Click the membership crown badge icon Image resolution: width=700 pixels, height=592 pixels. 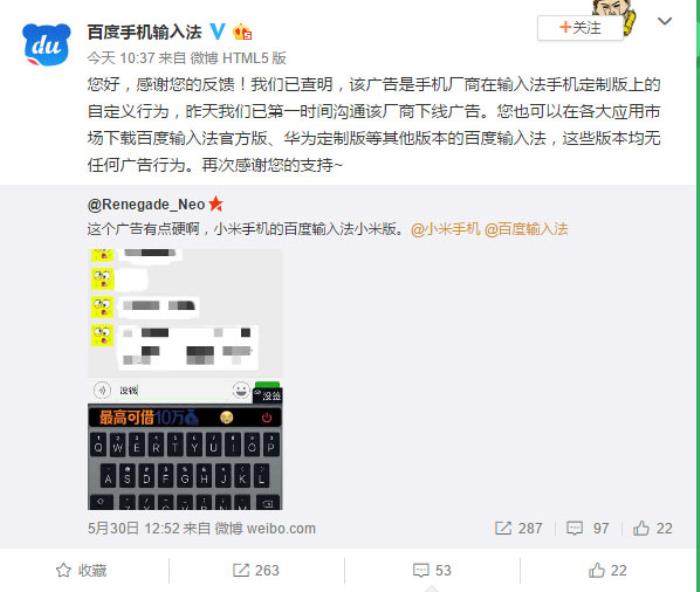pos(242,32)
